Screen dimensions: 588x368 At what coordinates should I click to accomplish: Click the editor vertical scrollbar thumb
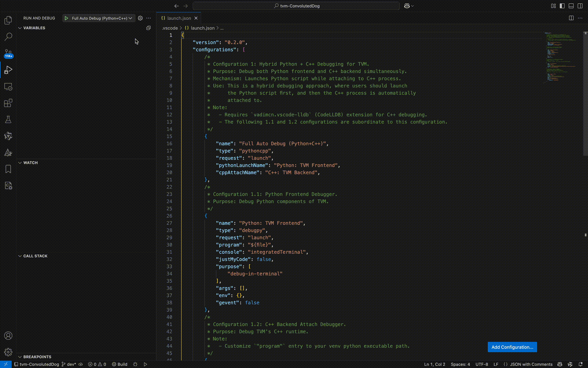(585, 93)
